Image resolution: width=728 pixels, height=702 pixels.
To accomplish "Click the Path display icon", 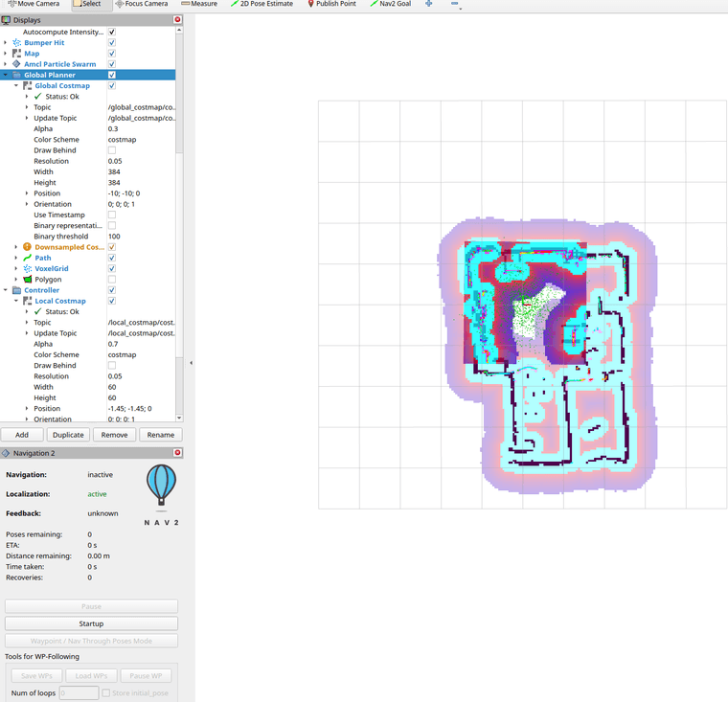I will tap(28, 258).
